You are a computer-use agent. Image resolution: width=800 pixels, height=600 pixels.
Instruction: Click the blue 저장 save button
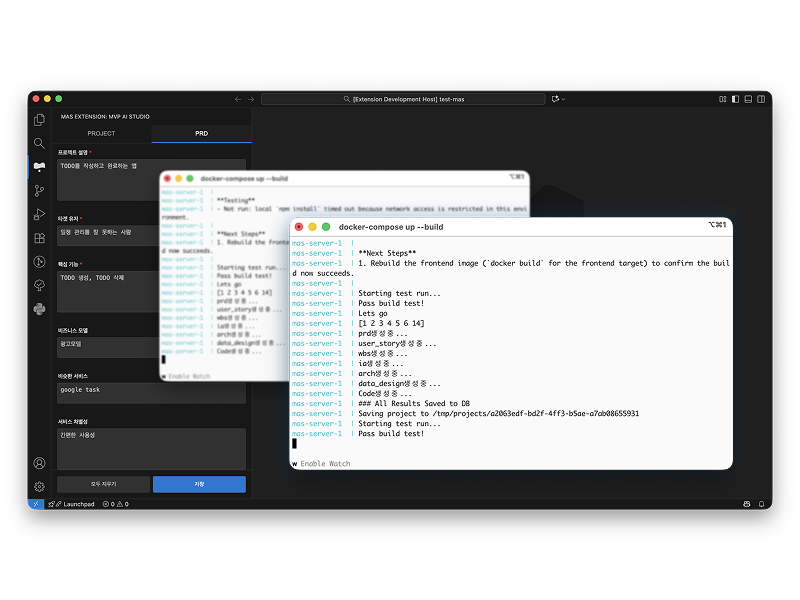click(x=198, y=484)
